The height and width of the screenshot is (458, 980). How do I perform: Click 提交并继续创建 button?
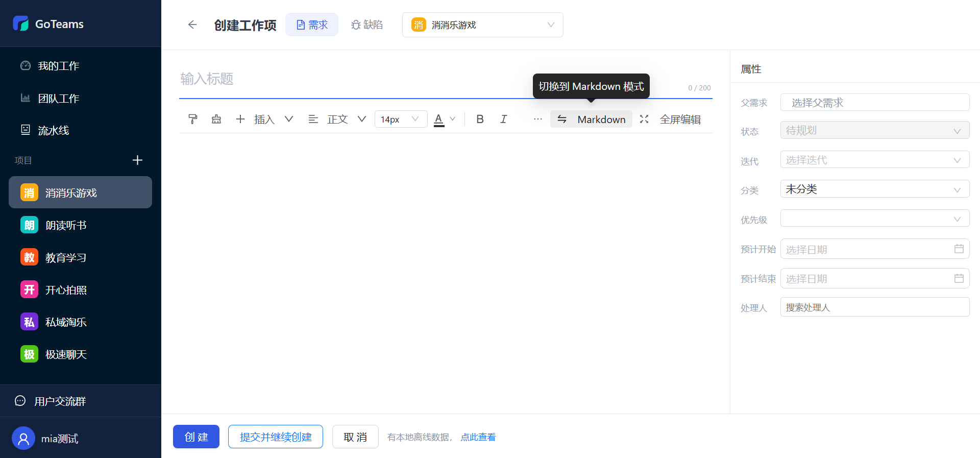(x=276, y=437)
